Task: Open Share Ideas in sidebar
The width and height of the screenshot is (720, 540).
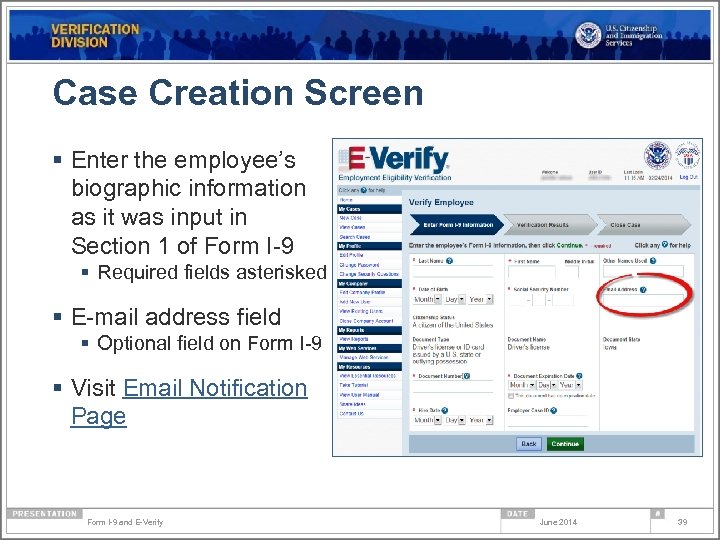Action: (x=353, y=404)
